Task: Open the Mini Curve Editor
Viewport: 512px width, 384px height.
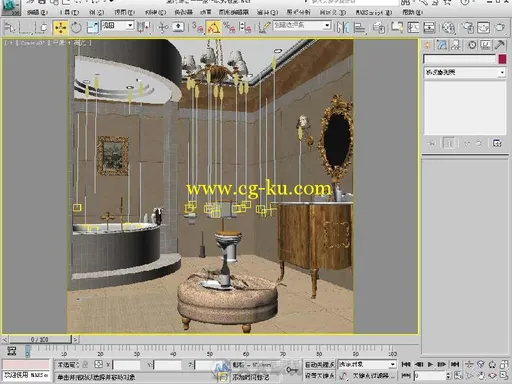Action: (x=12, y=351)
